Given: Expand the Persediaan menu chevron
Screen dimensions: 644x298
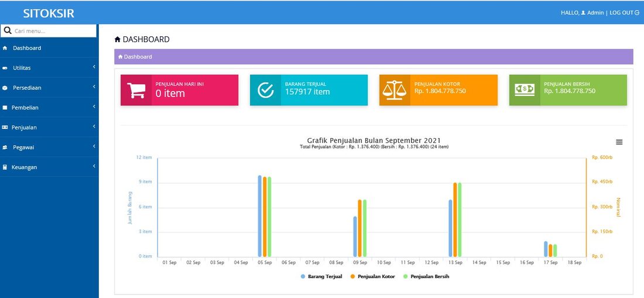Looking at the screenshot, I should coord(94,87).
